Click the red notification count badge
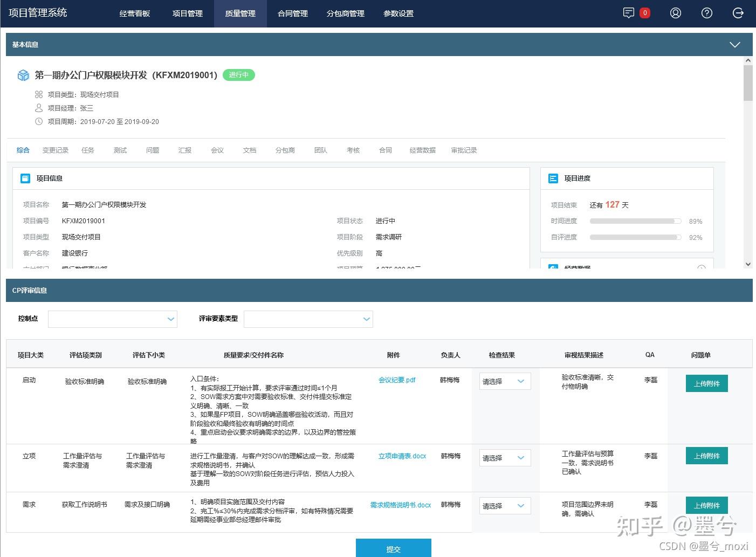Viewport: 756px width, 557px height. click(644, 13)
